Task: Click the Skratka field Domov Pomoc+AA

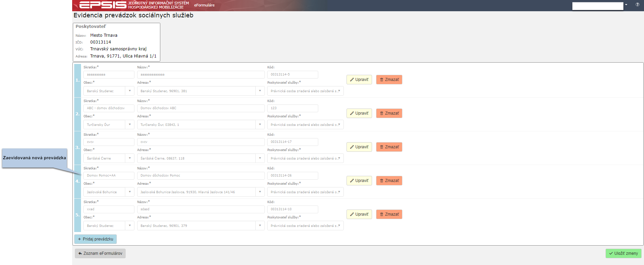Action: [x=109, y=176]
